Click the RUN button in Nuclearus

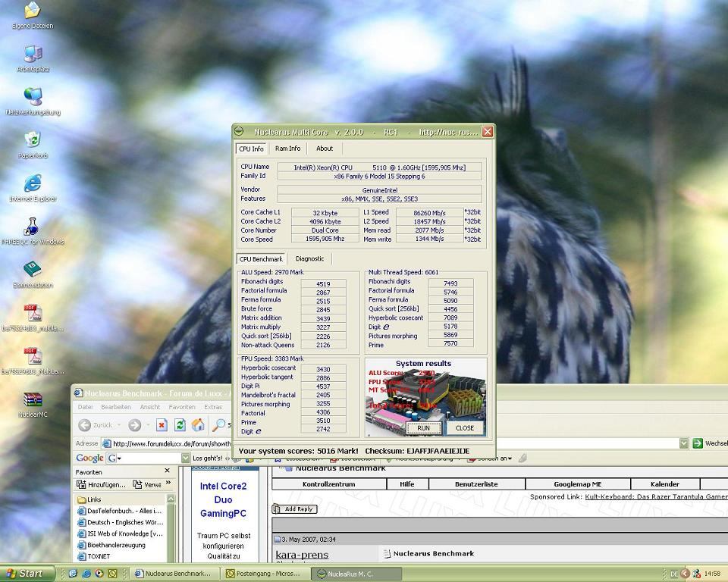click(423, 428)
